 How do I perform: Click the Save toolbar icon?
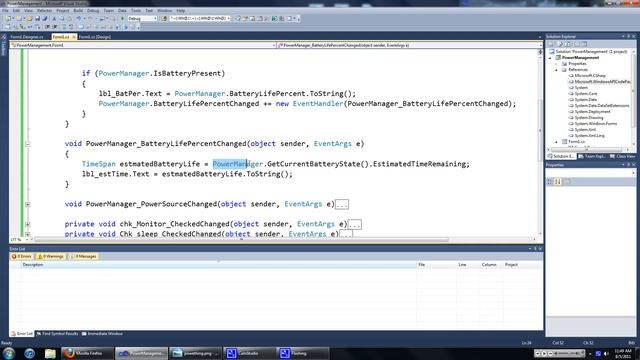pos(38,18)
